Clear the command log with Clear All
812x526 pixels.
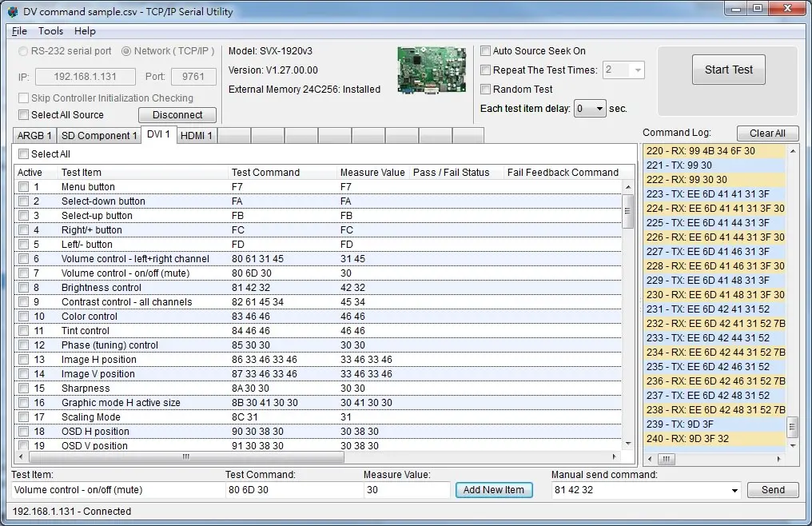pyautogui.click(x=767, y=133)
